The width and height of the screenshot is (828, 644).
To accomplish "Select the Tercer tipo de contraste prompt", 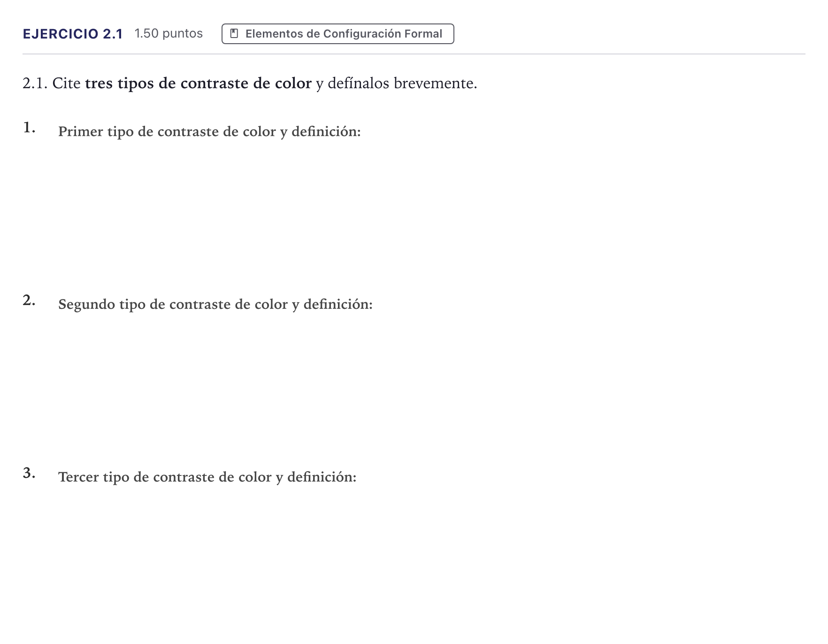I will 207,477.
